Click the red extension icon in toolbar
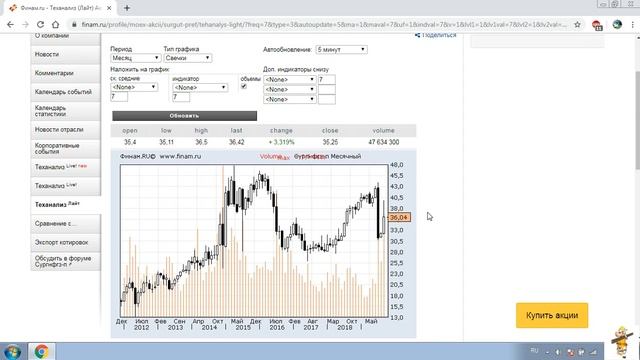 pyautogui.click(x=597, y=25)
